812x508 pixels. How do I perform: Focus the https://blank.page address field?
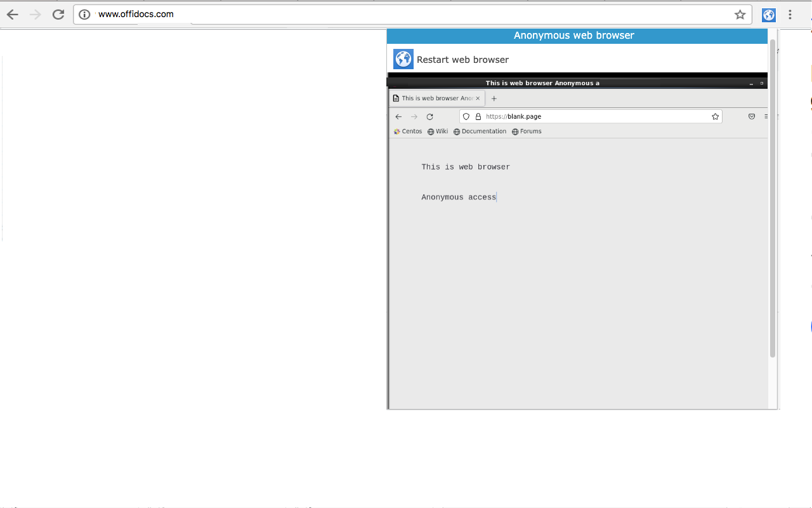(591, 116)
